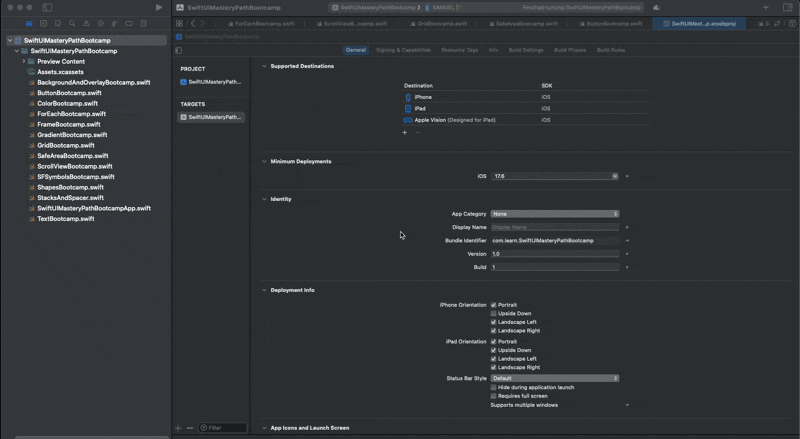800x439 pixels.
Task: Open the App Category dropdown
Action: click(555, 214)
